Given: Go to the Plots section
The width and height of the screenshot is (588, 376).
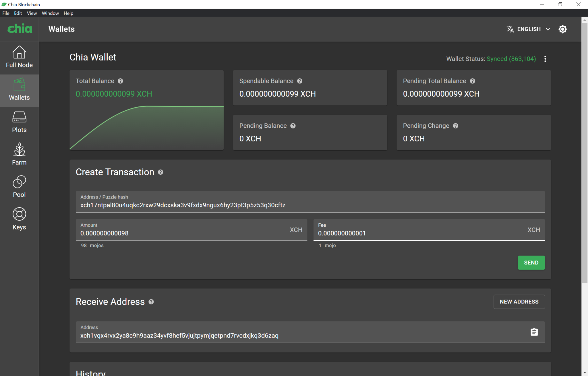Looking at the screenshot, I should [19, 122].
